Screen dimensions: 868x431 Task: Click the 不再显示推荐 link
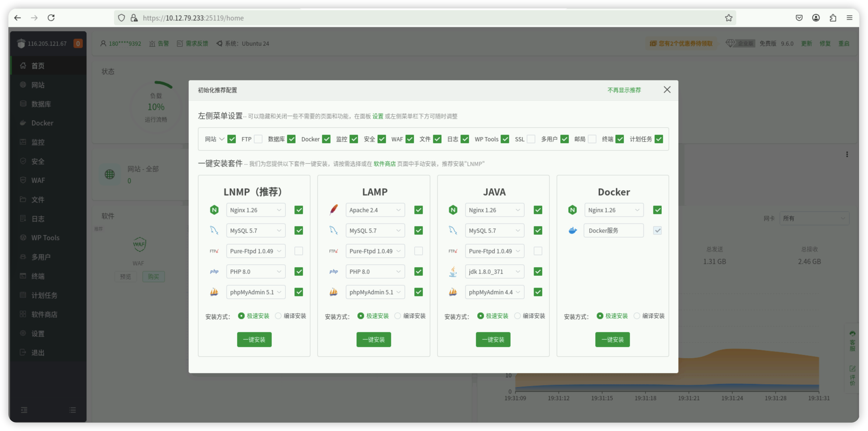[x=624, y=90]
